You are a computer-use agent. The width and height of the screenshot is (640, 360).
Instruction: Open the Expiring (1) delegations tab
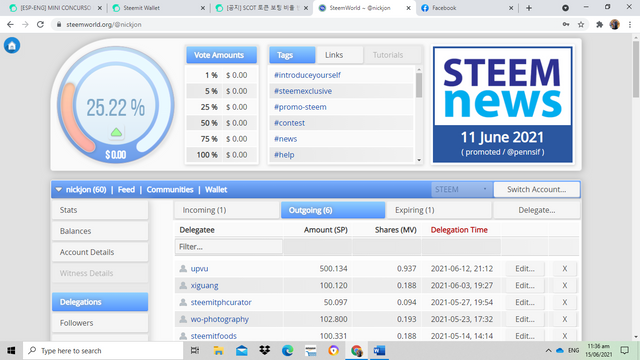(439, 210)
